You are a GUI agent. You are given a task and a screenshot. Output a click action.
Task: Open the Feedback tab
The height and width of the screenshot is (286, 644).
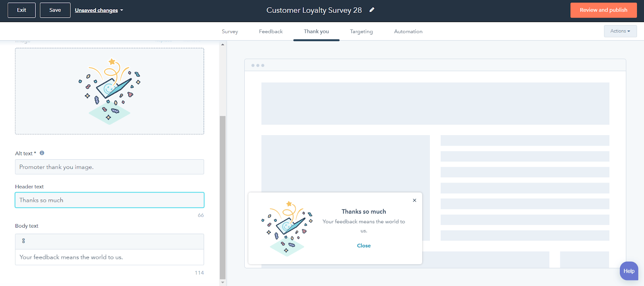(x=270, y=32)
